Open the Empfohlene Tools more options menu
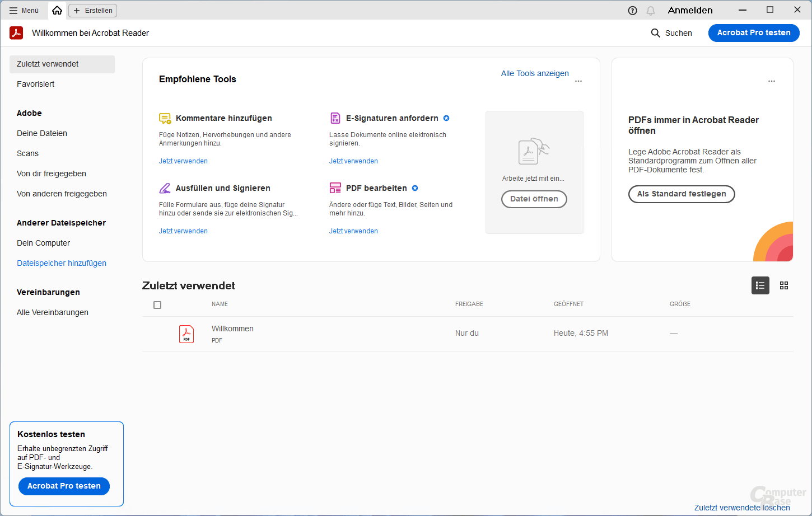812x516 pixels. coord(578,81)
